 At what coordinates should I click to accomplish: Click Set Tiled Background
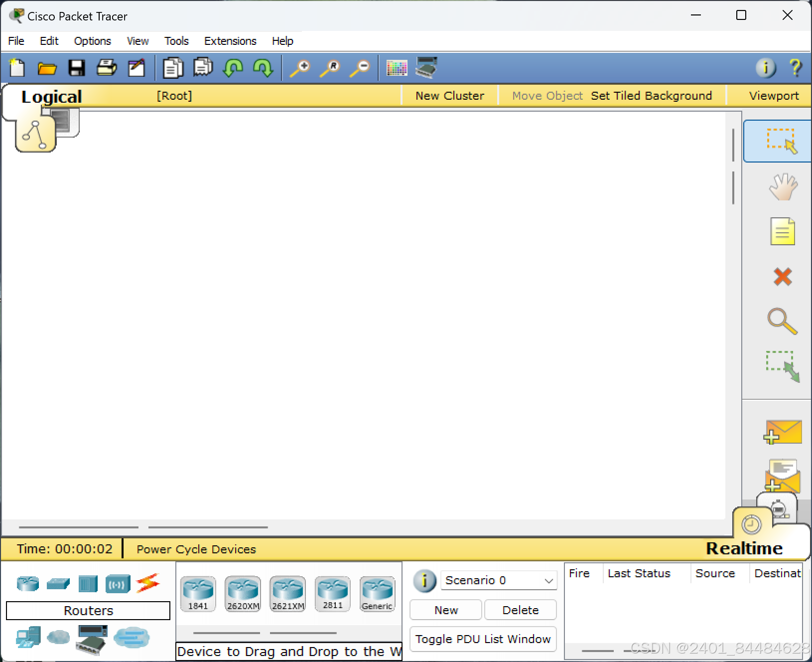tap(651, 96)
